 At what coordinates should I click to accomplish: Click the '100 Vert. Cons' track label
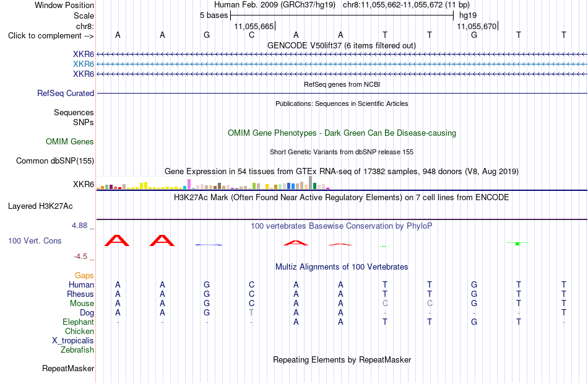pos(35,240)
